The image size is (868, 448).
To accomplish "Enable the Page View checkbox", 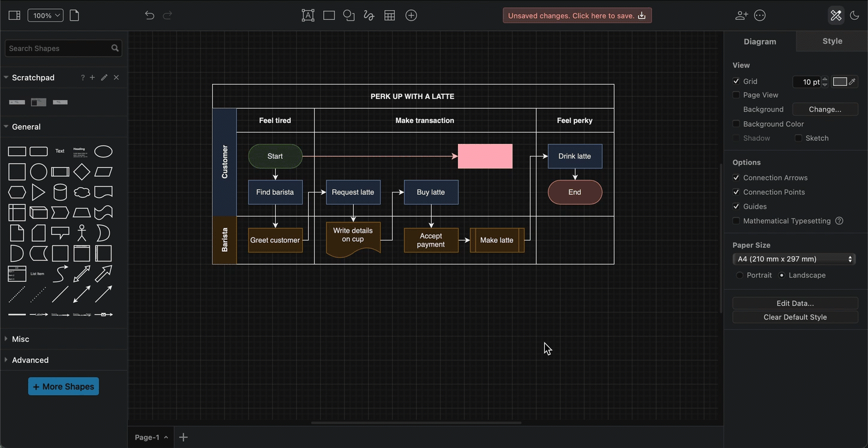I will (x=736, y=95).
